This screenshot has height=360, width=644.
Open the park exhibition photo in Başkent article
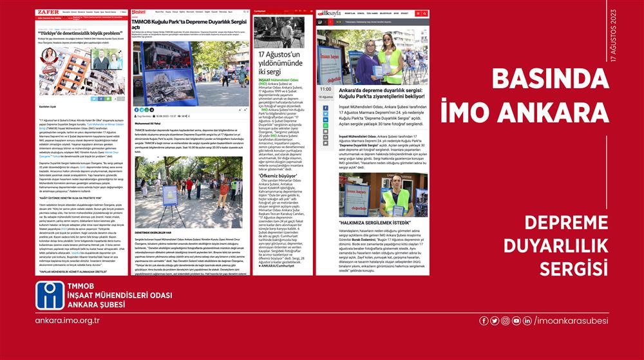(189, 192)
